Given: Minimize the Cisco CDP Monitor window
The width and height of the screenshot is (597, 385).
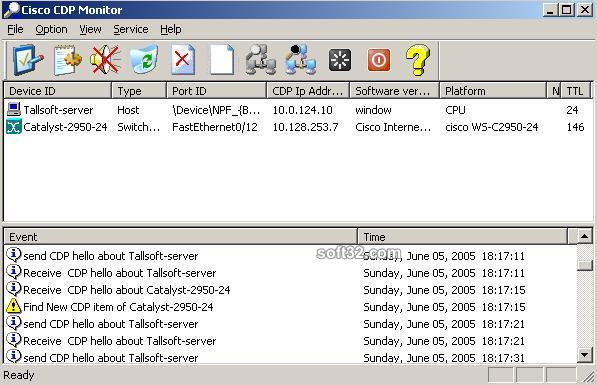Looking at the screenshot, I should pos(549,10).
